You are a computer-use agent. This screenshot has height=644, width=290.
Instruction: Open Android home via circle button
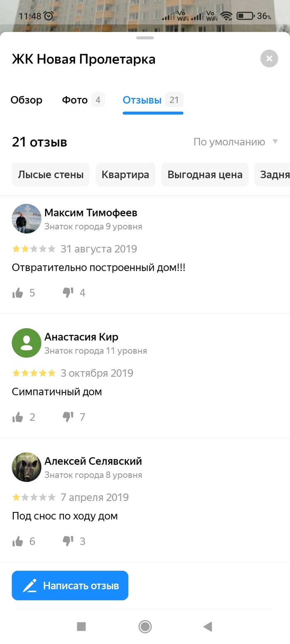tap(145, 627)
